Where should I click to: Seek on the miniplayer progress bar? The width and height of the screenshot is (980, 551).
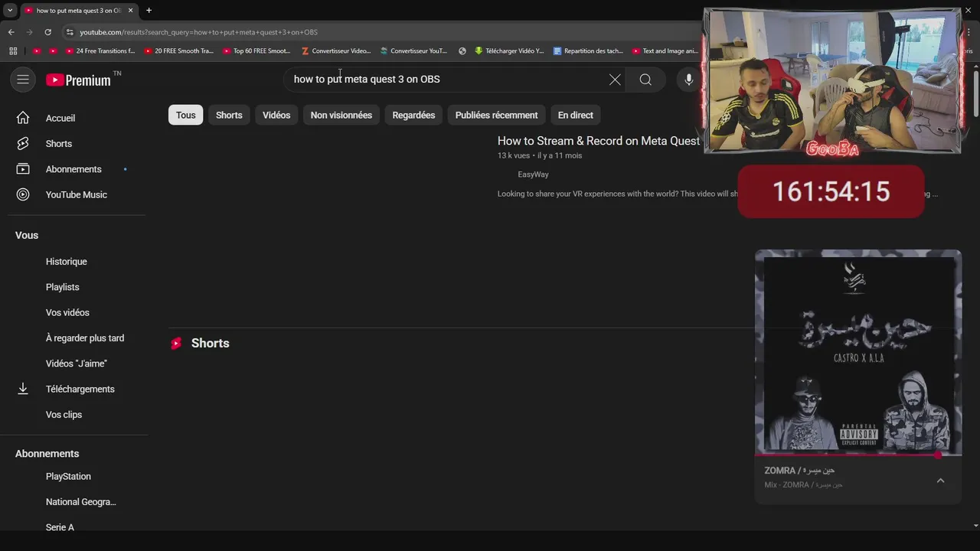click(857, 455)
